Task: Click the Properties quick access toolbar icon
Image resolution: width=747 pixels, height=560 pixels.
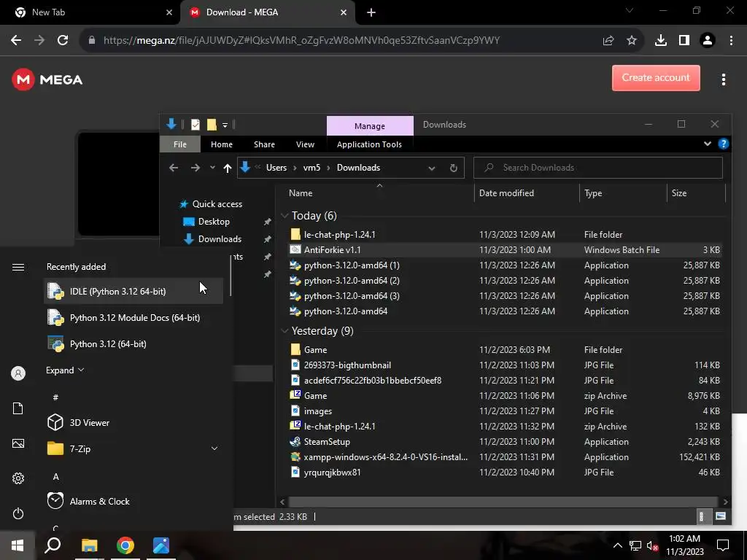Action: point(196,125)
